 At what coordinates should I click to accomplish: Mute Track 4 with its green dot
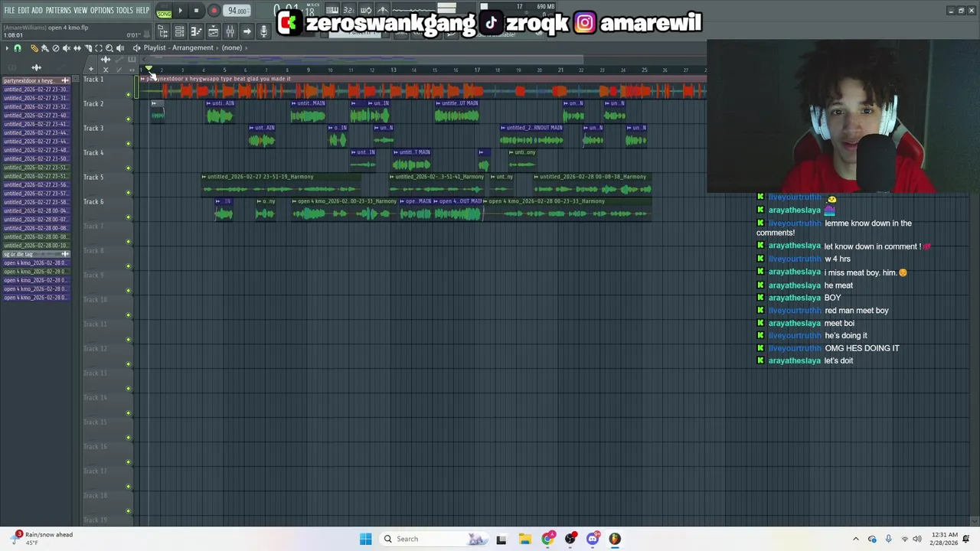(129, 168)
